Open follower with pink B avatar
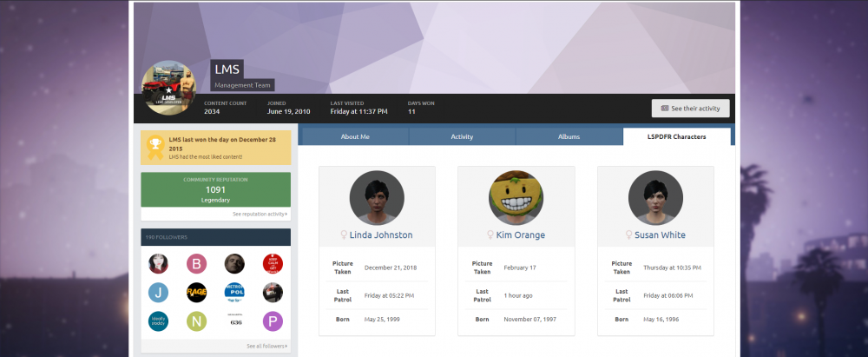 pos(196,263)
